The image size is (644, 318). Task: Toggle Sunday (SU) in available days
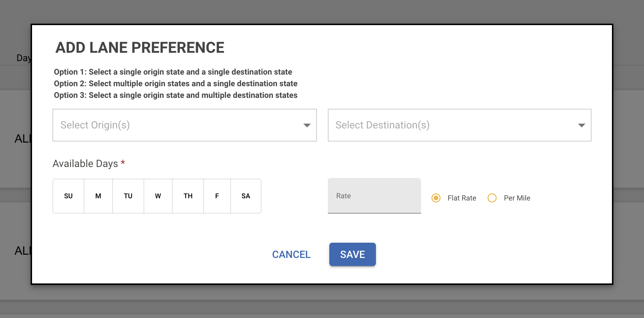pyautogui.click(x=68, y=196)
